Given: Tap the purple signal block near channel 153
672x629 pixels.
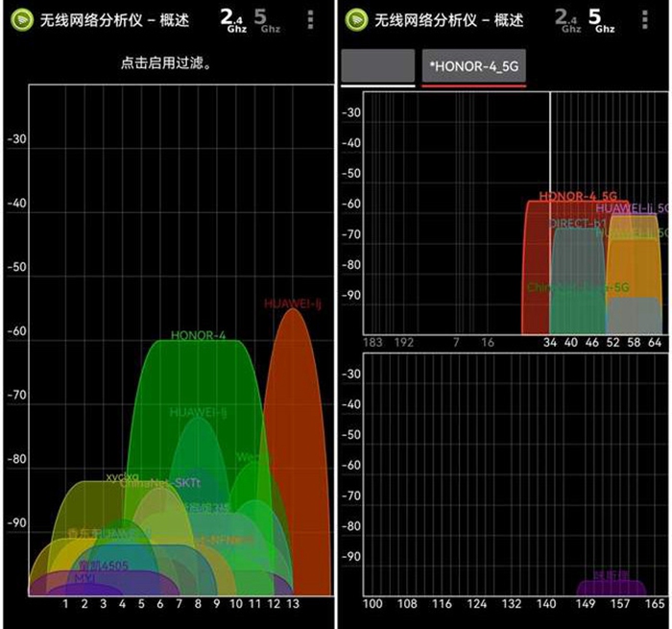Looking at the screenshot, I should tap(612, 588).
